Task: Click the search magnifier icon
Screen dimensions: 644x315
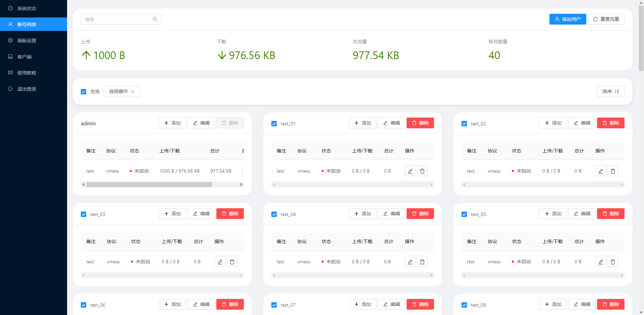Action: tap(155, 19)
